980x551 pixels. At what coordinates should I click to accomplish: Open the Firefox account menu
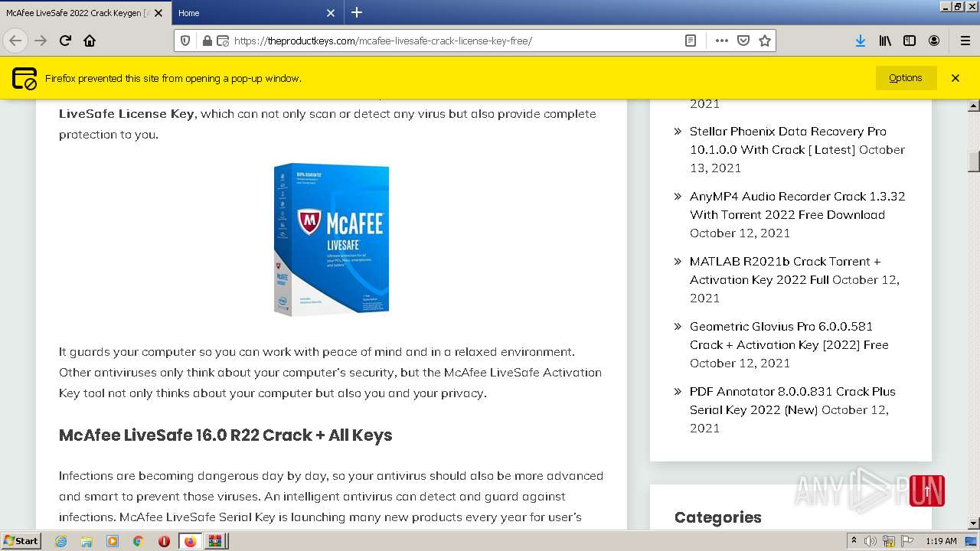(x=934, y=41)
